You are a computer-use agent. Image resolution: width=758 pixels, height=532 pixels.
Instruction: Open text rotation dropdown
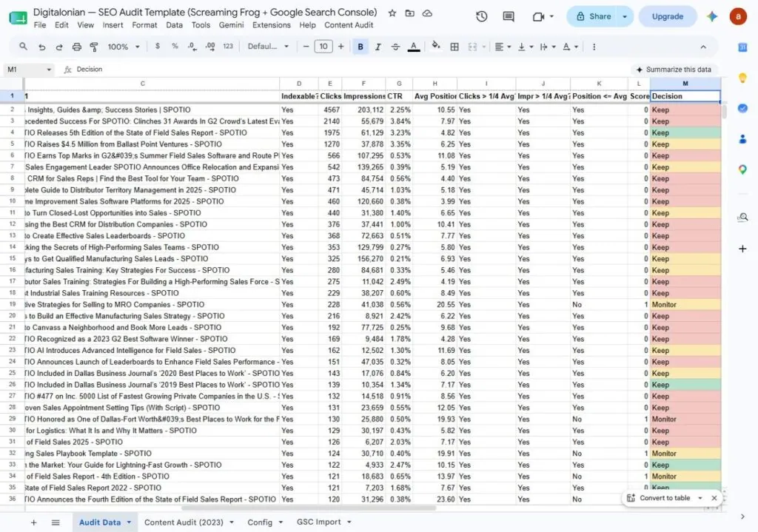(x=570, y=47)
